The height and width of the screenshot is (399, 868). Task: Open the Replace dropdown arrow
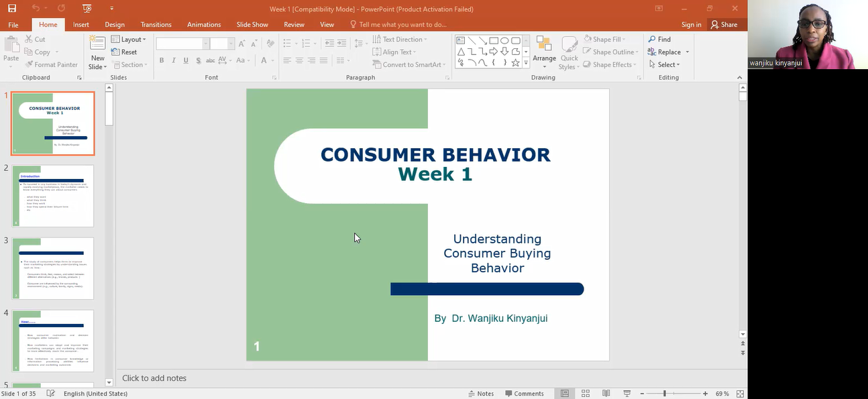point(687,52)
